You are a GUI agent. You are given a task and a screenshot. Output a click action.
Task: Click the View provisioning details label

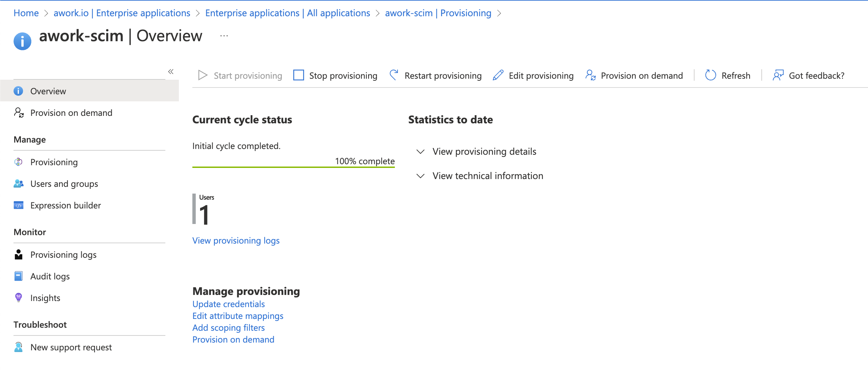click(x=484, y=151)
